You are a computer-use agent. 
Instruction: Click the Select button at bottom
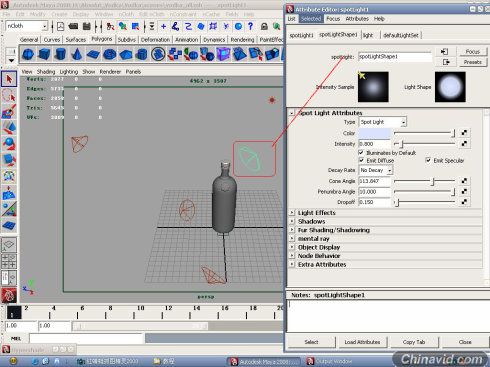point(311,342)
